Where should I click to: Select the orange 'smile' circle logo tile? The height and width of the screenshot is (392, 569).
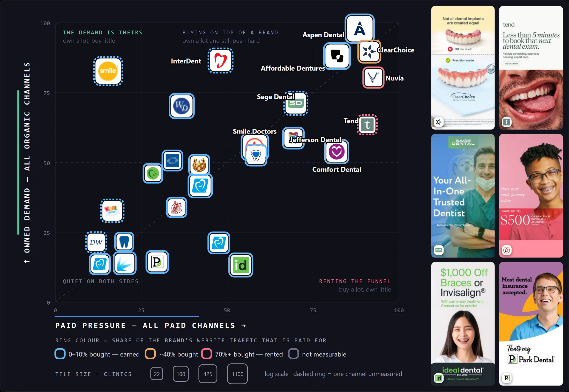(108, 71)
